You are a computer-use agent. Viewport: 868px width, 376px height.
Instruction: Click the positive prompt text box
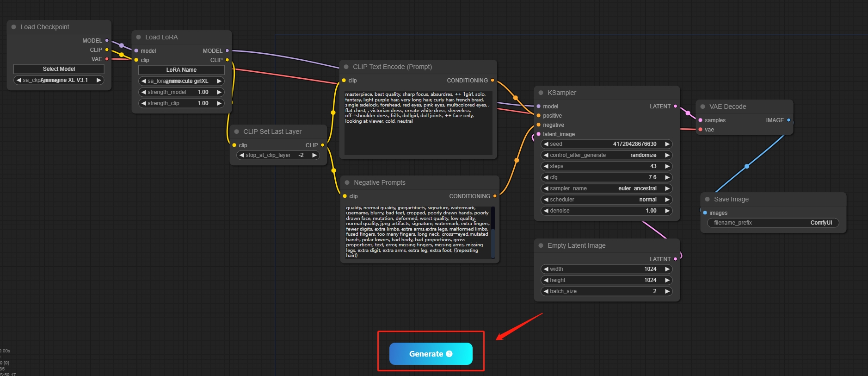pyautogui.click(x=418, y=123)
